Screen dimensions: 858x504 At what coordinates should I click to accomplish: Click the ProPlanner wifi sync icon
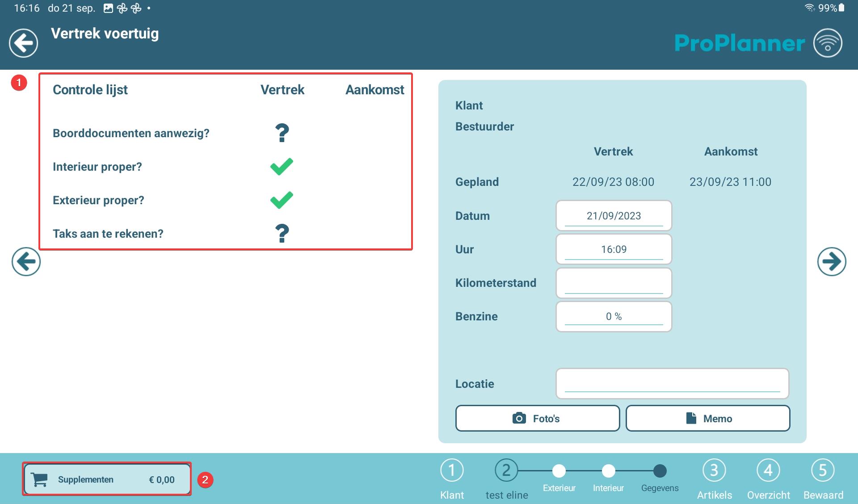pos(828,43)
